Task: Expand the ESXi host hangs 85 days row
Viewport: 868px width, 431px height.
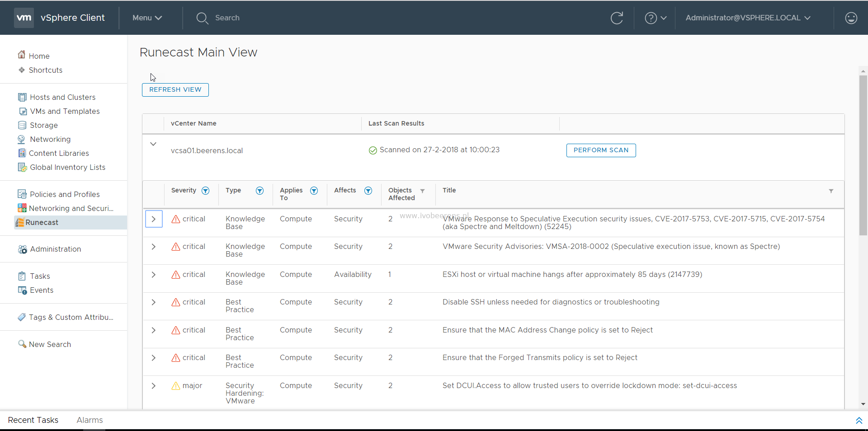Action: (x=154, y=275)
